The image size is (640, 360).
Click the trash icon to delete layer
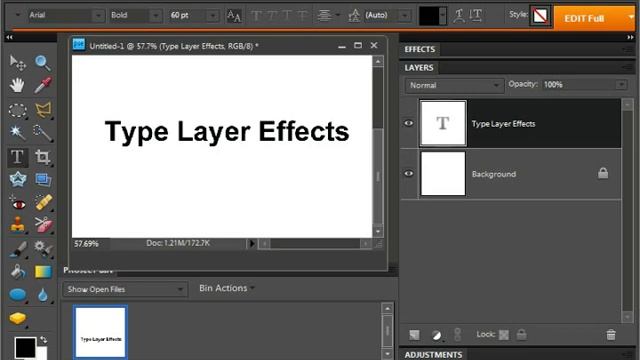coord(611,335)
